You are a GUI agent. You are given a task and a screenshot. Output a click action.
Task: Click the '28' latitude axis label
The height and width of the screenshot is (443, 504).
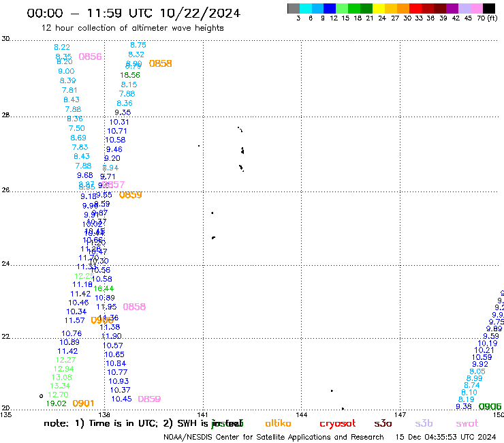[5, 115]
